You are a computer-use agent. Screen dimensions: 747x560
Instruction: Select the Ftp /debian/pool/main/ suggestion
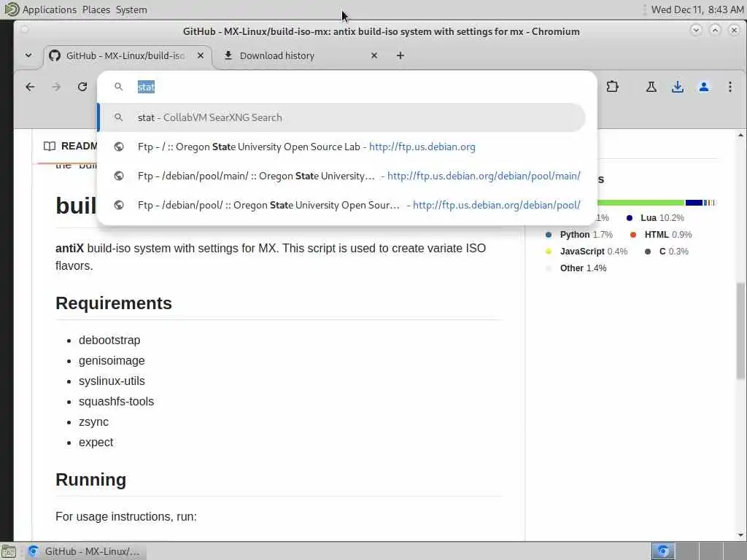(x=342, y=176)
